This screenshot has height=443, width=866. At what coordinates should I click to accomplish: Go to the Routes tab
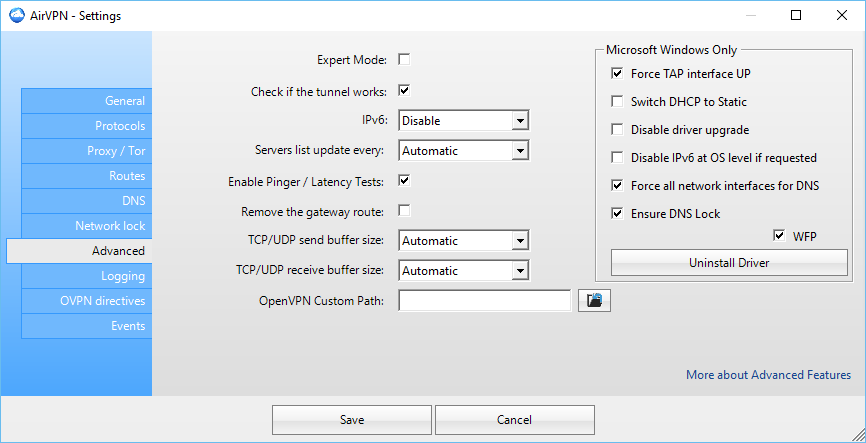click(87, 176)
